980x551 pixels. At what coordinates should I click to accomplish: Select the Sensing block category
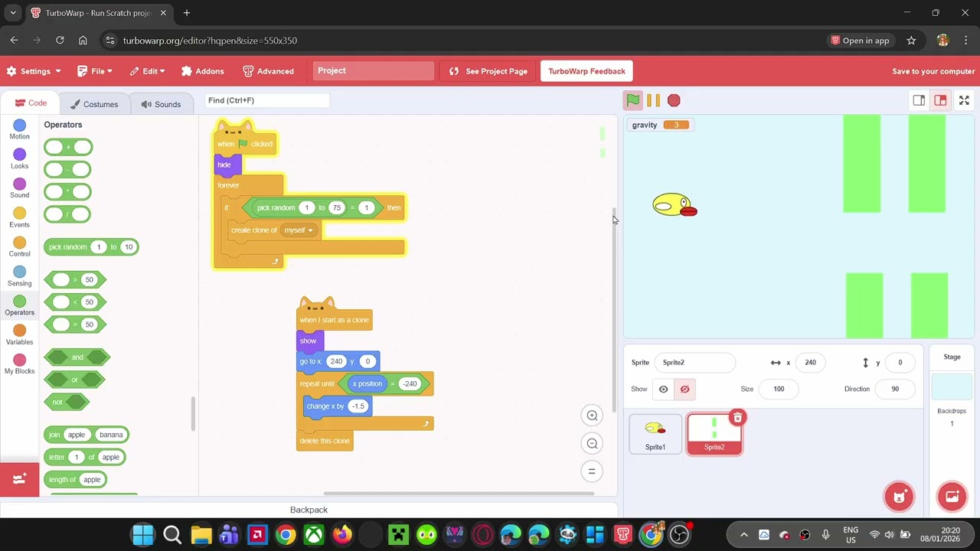20,276
